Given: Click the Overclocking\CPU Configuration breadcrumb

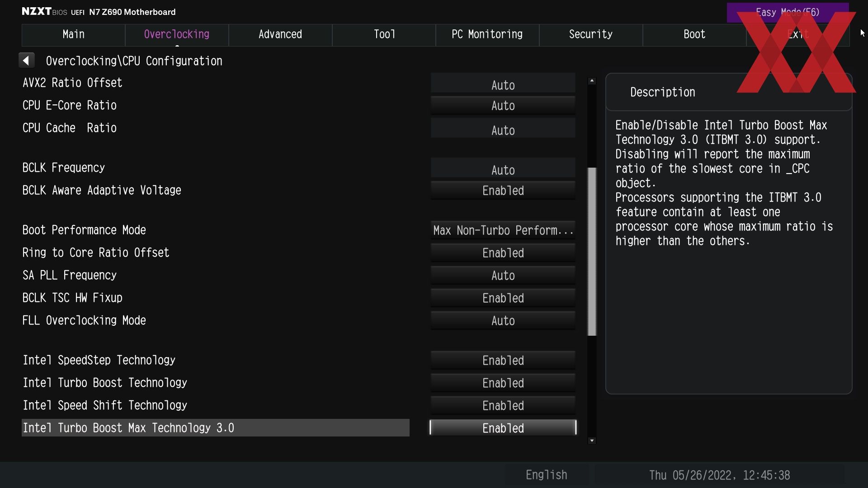Looking at the screenshot, I should pos(134,61).
